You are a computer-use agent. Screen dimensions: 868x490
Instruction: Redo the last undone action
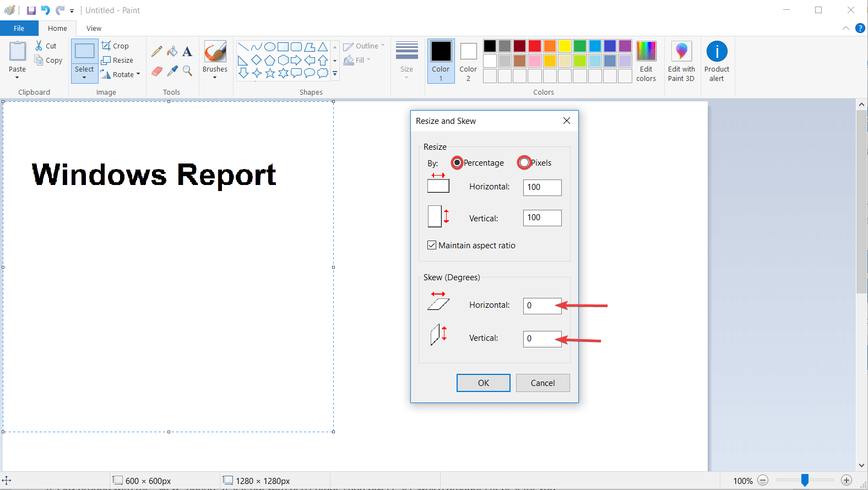tap(59, 10)
